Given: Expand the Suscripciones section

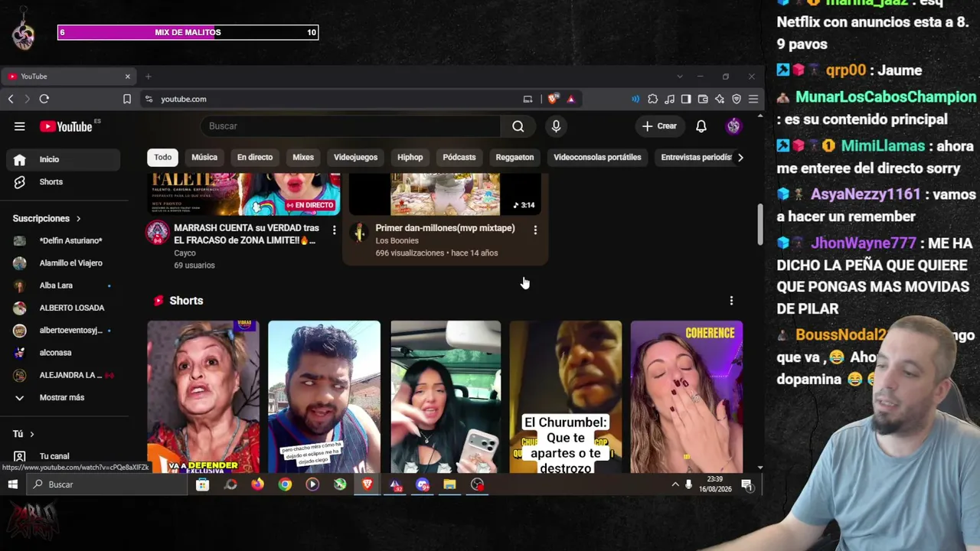Looking at the screenshot, I should [x=47, y=218].
